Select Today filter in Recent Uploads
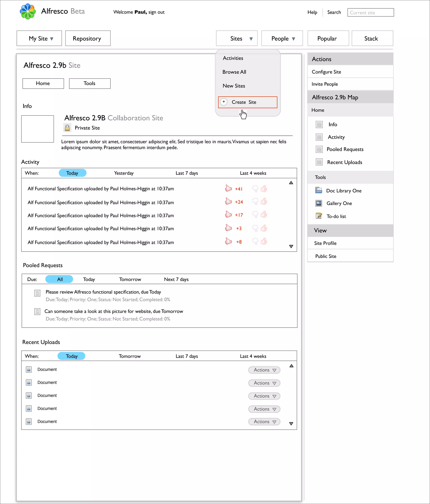 pyautogui.click(x=72, y=356)
